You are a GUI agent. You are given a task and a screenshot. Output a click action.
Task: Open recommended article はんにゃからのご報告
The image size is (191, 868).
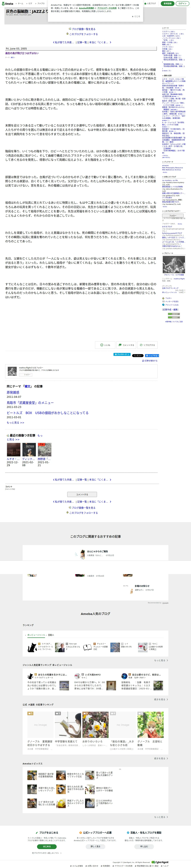tap(98, 552)
